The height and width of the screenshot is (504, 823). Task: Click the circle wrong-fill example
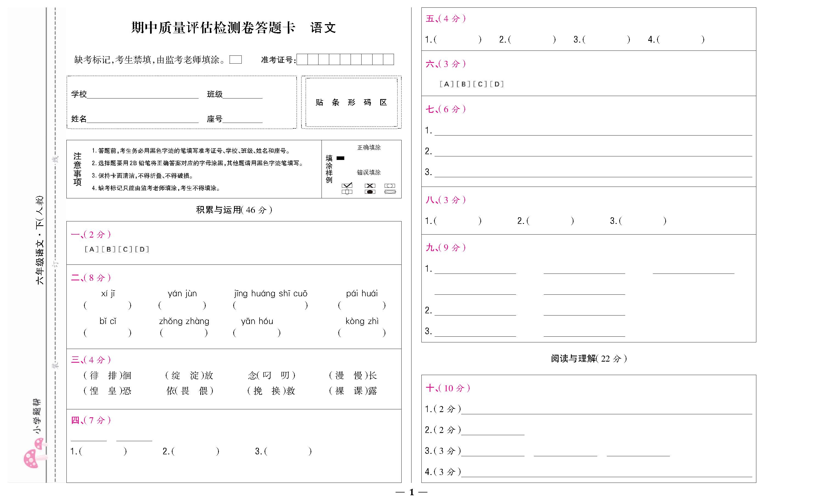click(x=390, y=186)
